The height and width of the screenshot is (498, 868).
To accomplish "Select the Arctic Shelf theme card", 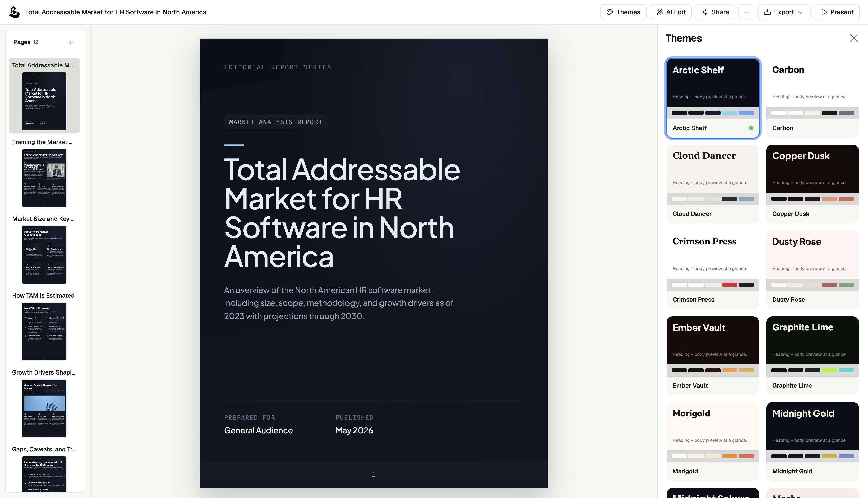I will [x=713, y=98].
